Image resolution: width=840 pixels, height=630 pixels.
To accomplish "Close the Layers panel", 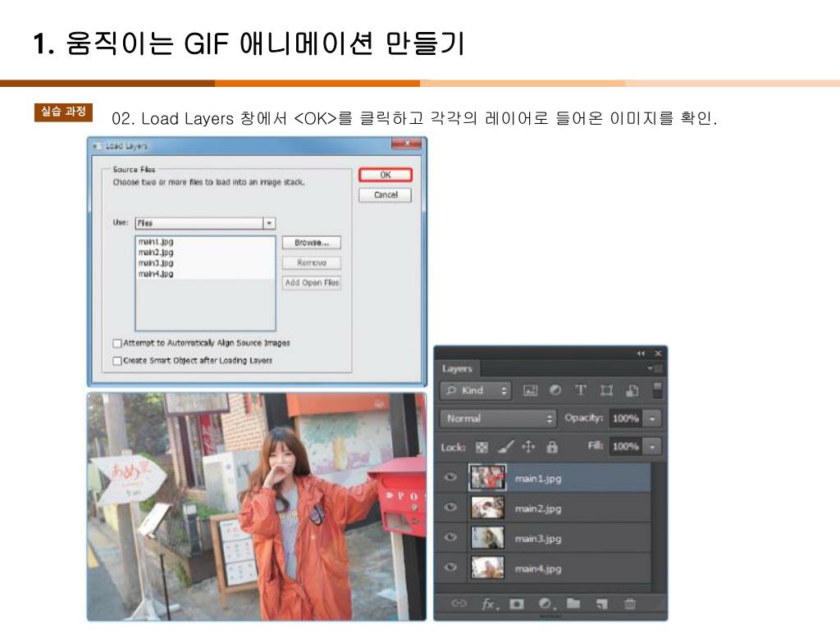I will [x=658, y=353].
